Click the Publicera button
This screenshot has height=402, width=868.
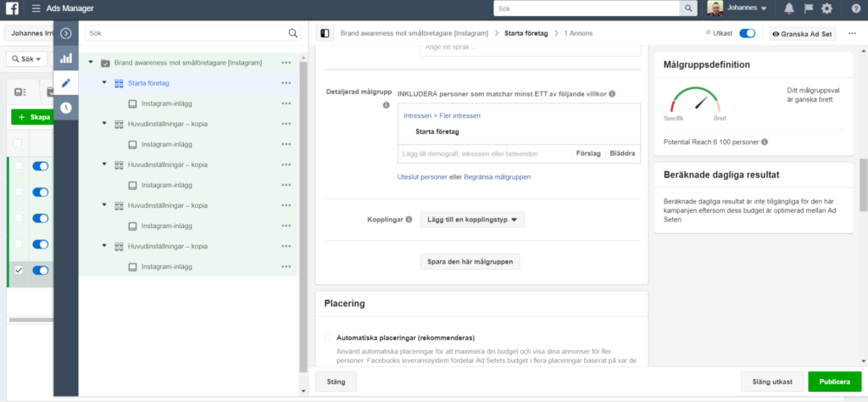(834, 382)
